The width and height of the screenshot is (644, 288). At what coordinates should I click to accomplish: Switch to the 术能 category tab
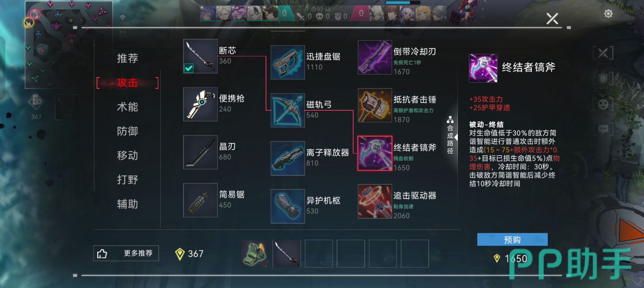(128, 107)
